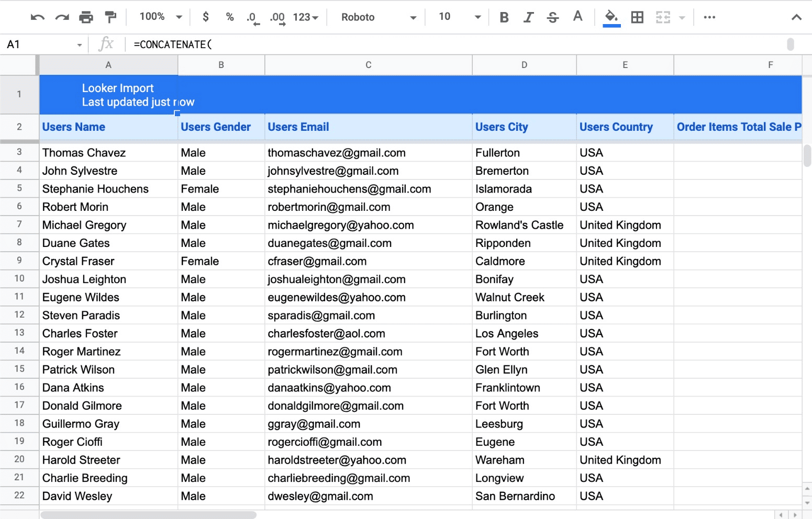
Task: Click the scroll left arrow
Action: point(781,515)
